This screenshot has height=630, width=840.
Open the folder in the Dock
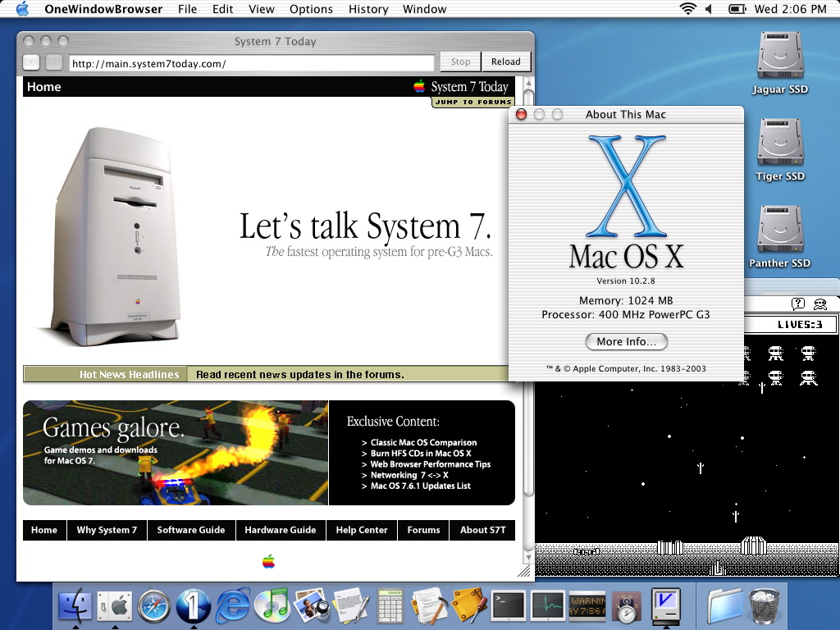pos(724,606)
